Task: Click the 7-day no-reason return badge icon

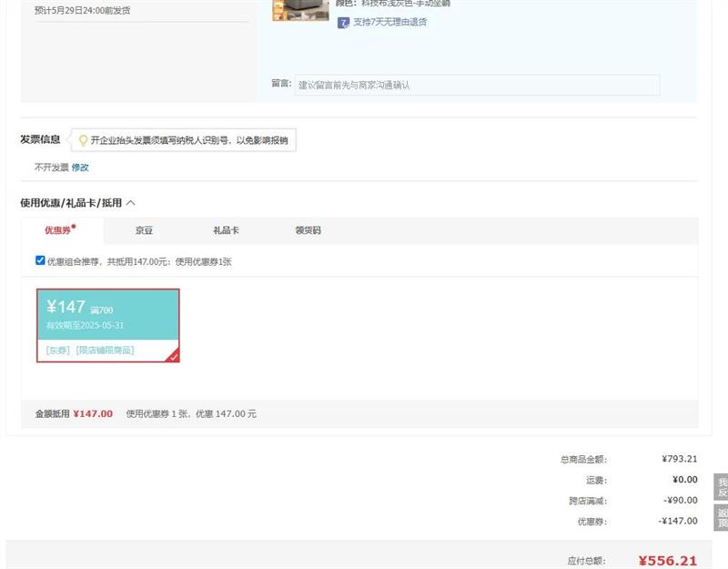Action: (x=343, y=22)
